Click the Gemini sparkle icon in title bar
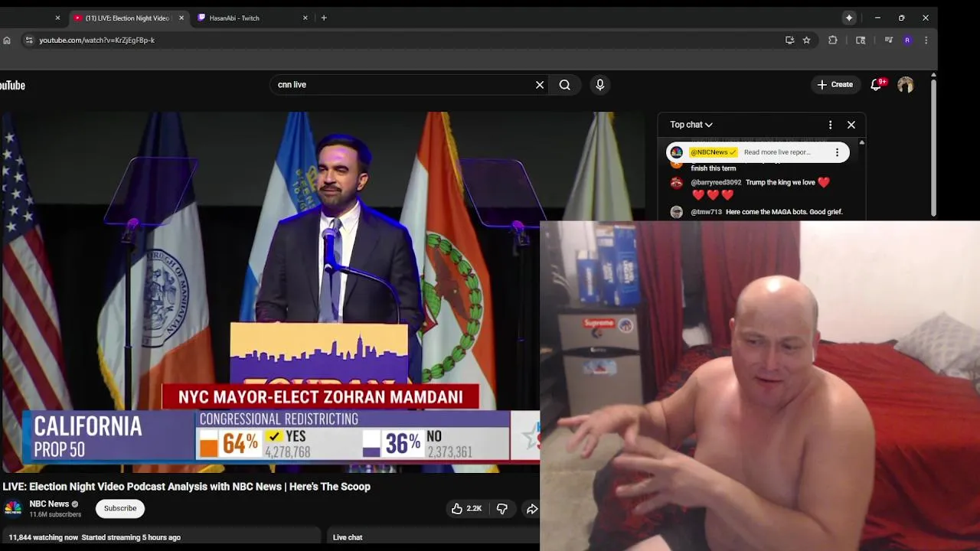The width and height of the screenshot is (980, 551). (849, 18)
